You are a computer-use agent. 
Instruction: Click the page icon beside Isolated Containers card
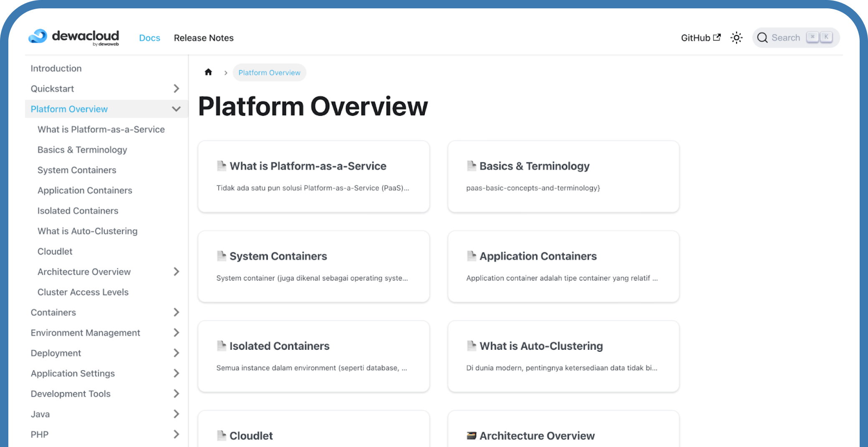click(222, 346)
